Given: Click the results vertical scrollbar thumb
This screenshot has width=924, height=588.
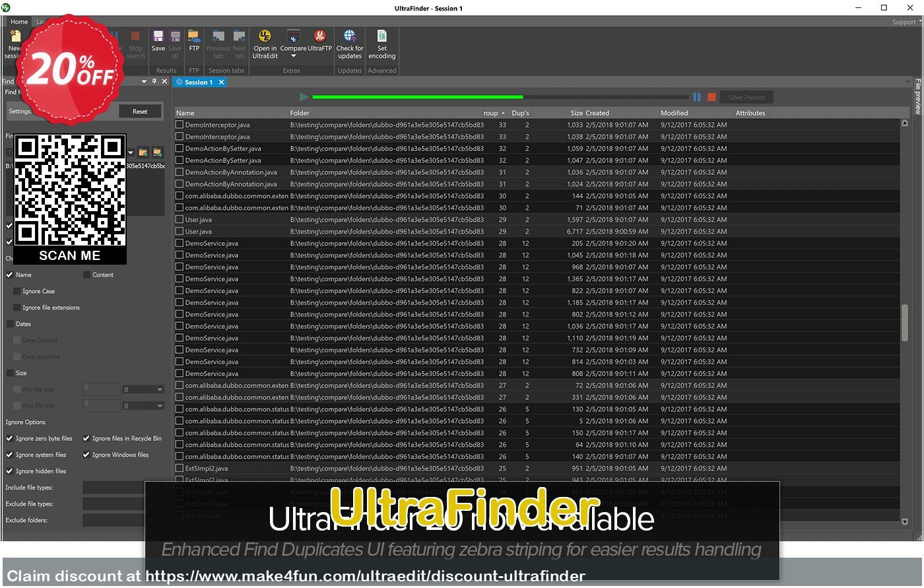Looking at the screenshot, I should 904,323.
